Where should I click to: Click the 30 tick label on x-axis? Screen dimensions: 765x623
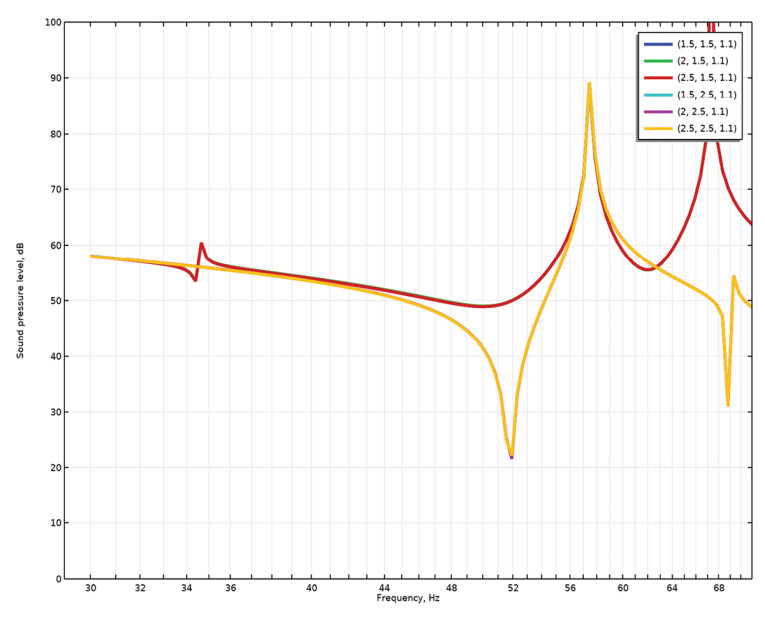click(90, 588)
